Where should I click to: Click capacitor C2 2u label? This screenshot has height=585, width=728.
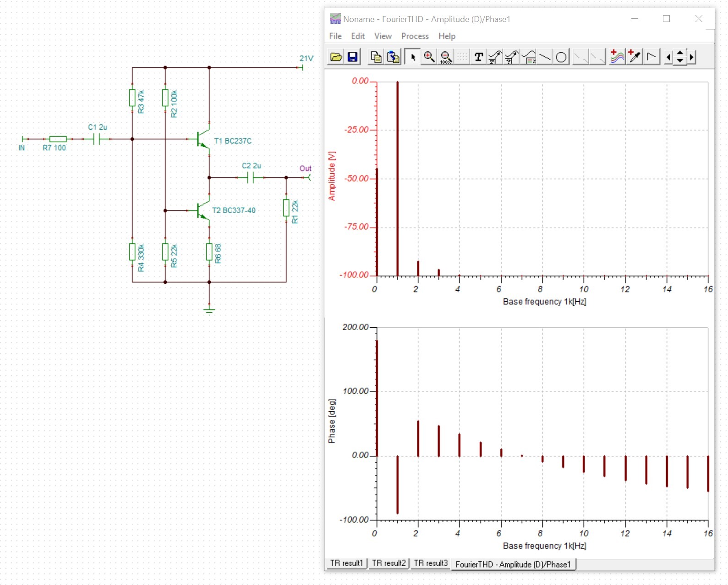click(x=252, y=166)
